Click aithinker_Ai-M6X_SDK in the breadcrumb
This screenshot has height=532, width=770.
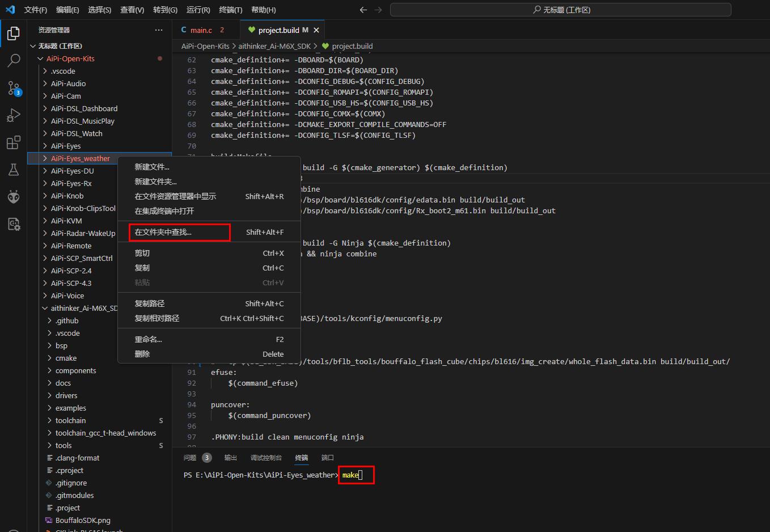274,46
